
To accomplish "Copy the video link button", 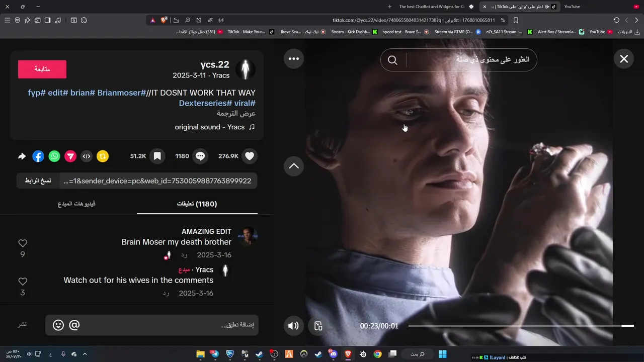I will 38,181.
